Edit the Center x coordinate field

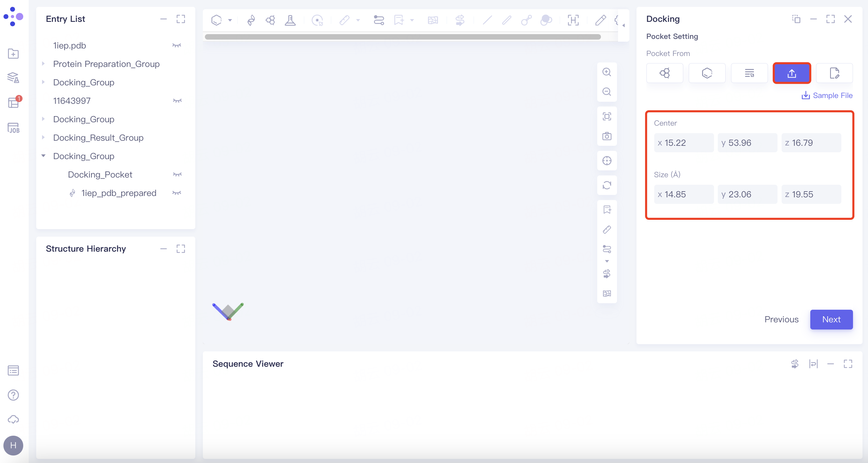tap(684, 142)
